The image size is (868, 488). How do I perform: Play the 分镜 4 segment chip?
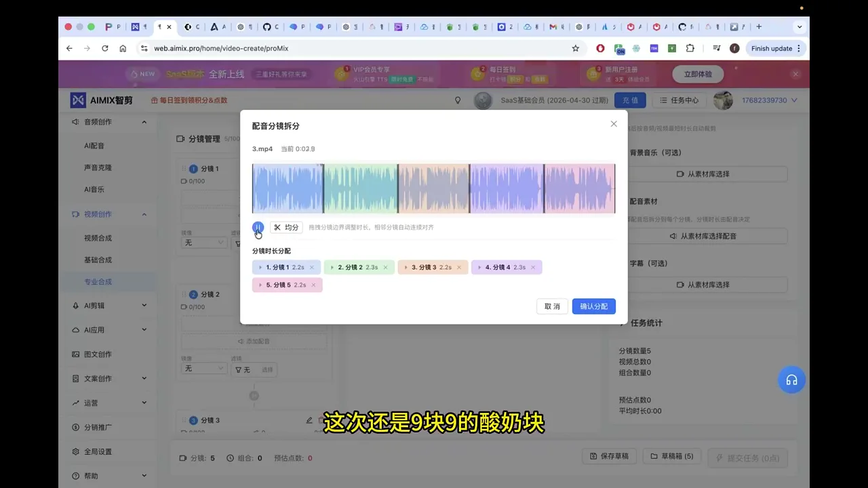479,268
